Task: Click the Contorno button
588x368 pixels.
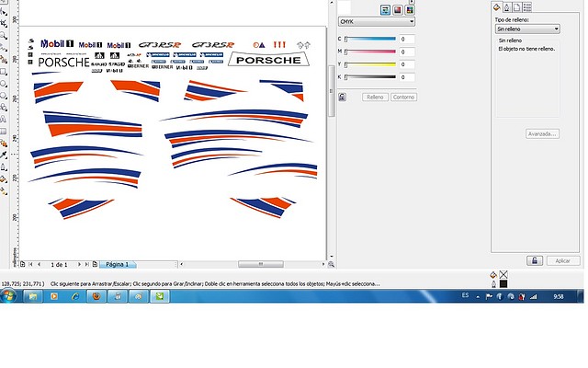Action: pos(403,97)
